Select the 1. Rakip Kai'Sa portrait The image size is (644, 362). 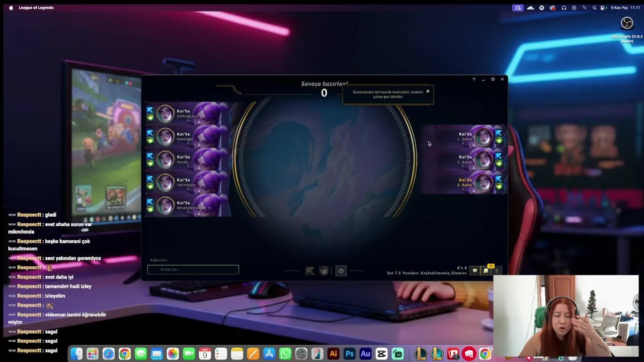click(x=484, y=136)
